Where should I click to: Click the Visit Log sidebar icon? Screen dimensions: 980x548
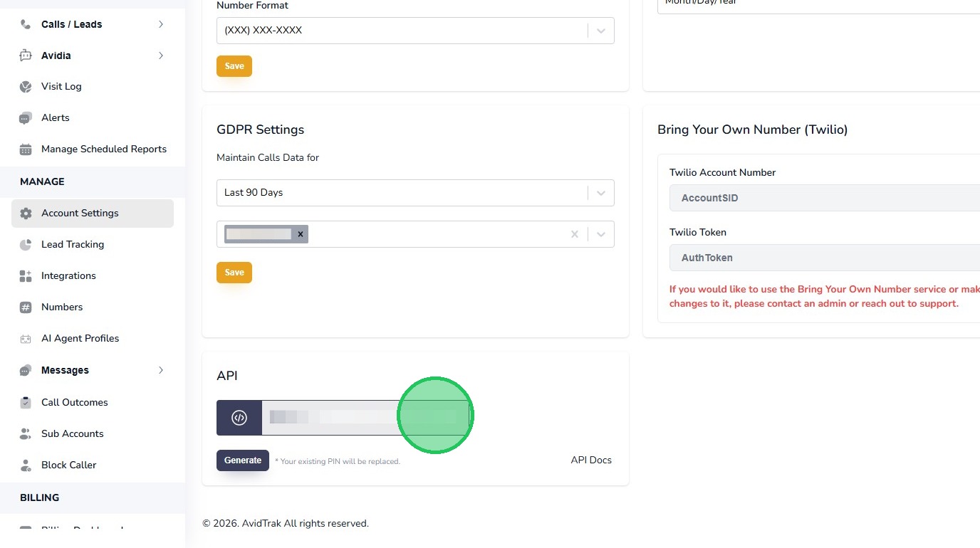click(x=26, y=87)
